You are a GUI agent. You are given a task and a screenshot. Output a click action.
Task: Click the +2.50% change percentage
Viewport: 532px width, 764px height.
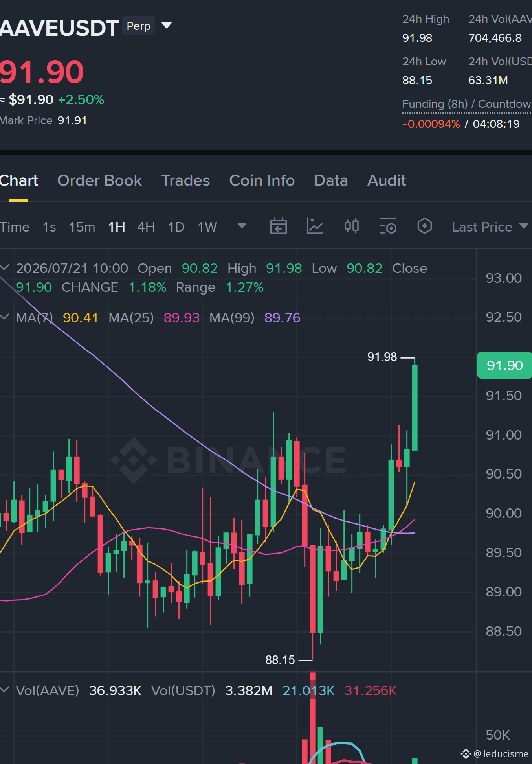(x=81, y=99)
